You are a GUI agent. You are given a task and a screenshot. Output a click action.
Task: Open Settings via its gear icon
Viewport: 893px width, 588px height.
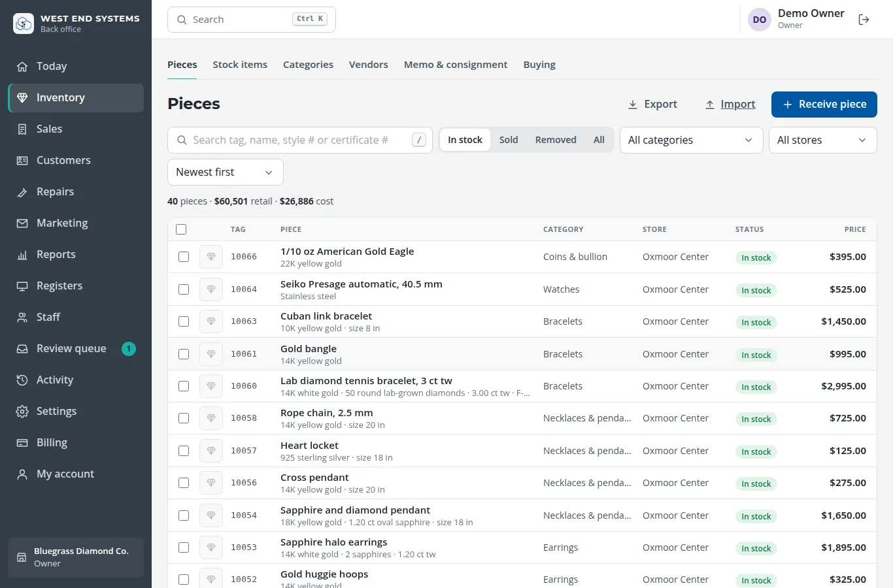(x=22, y=412)
